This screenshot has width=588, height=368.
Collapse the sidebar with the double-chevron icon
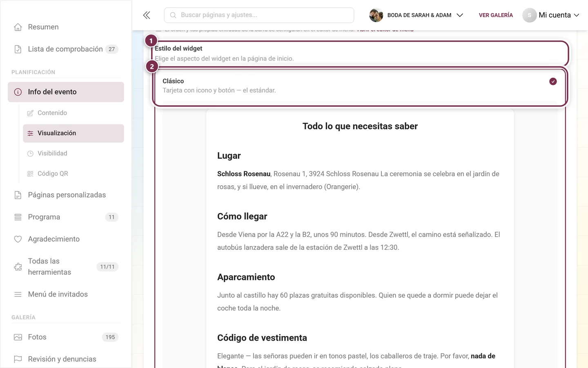tap(147, 15)
